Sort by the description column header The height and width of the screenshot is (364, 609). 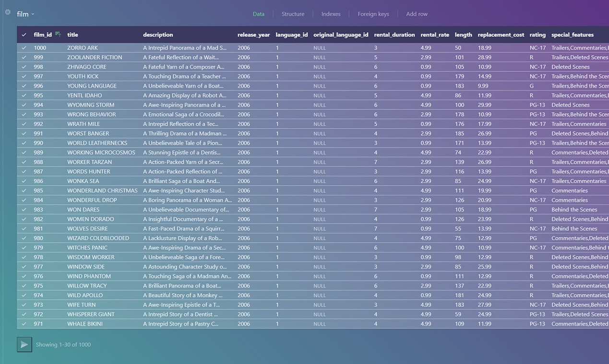click(x=158, y=35)
